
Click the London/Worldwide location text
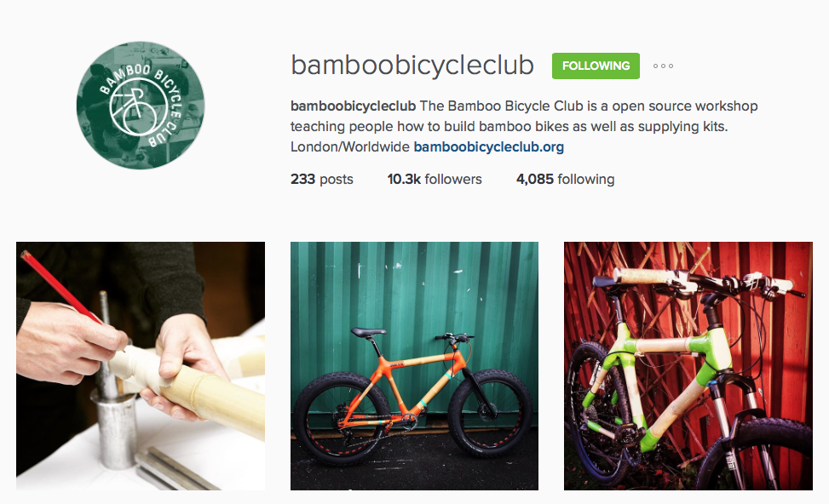point(349,147)
